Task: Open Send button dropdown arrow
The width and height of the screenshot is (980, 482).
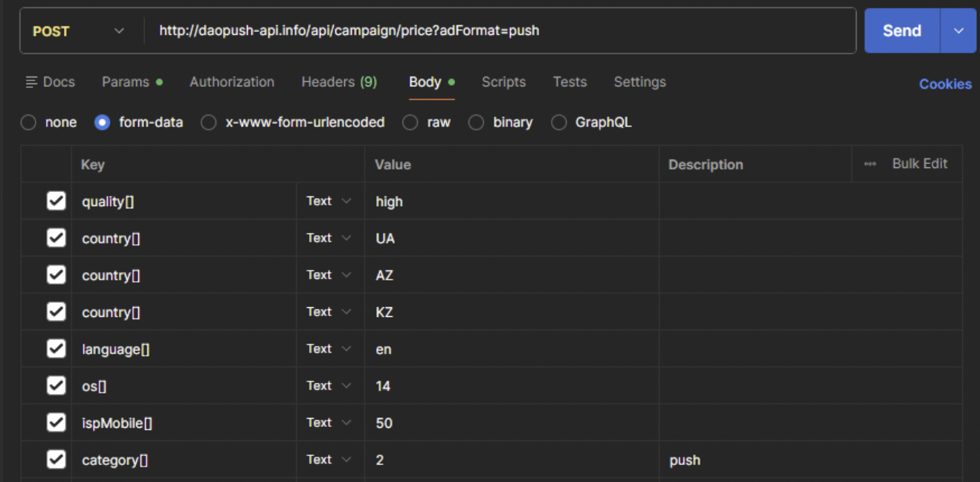Action: [958, 31]
